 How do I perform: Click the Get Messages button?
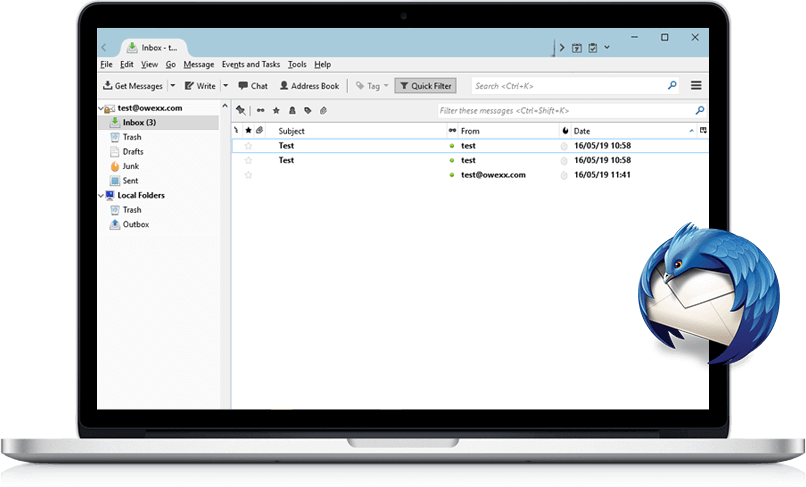[x=133, y=86]
